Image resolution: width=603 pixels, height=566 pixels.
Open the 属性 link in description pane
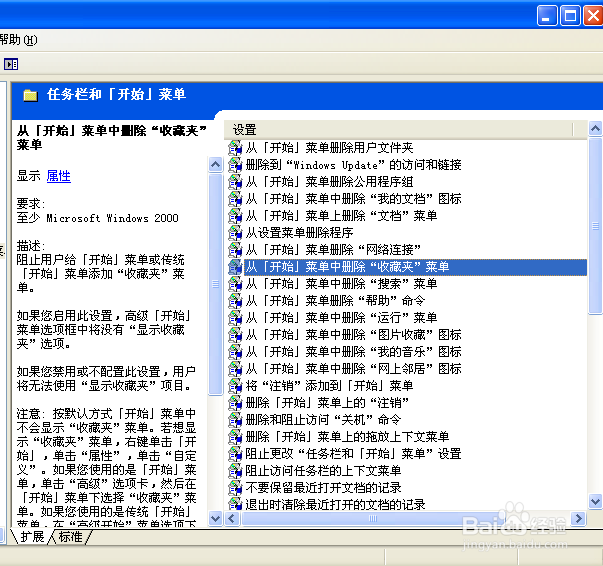coord(58,176)
